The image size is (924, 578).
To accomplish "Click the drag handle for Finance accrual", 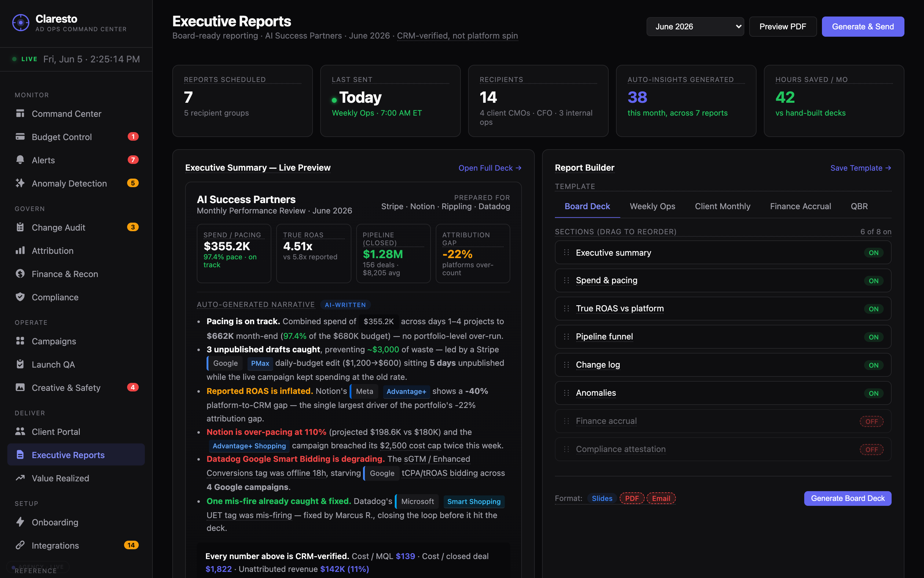I will (566, 421).
